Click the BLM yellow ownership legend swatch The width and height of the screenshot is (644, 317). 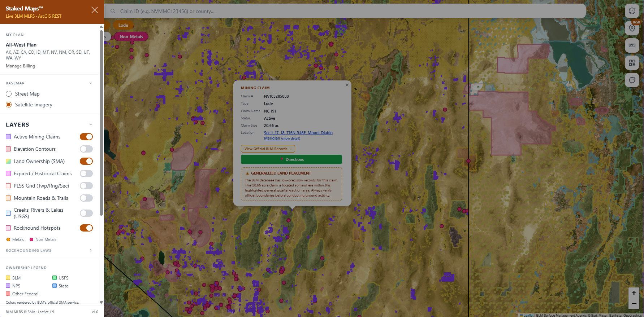(8, 278)
